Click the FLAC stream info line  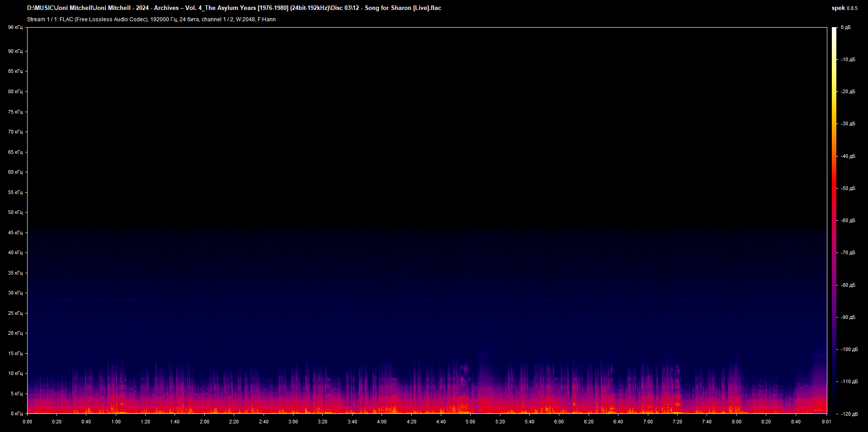pyautogui.click(x=151, y=19)
